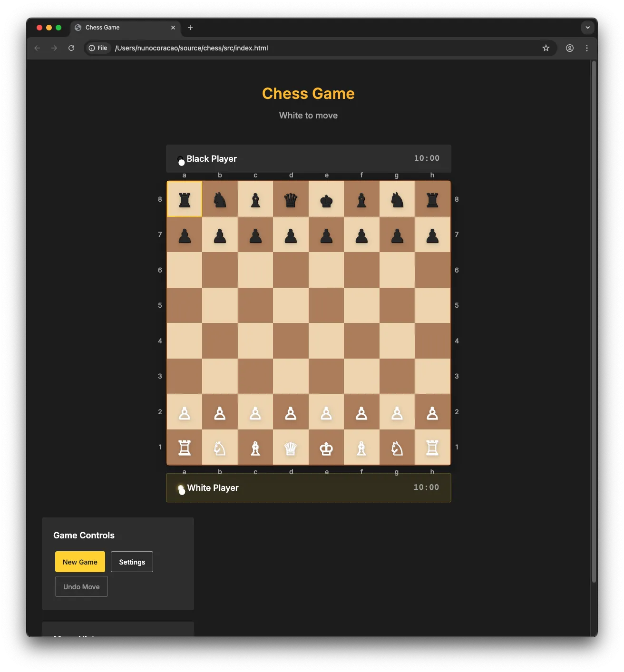
Task: Select the white bishop on c1
Action: pos(255,448)
